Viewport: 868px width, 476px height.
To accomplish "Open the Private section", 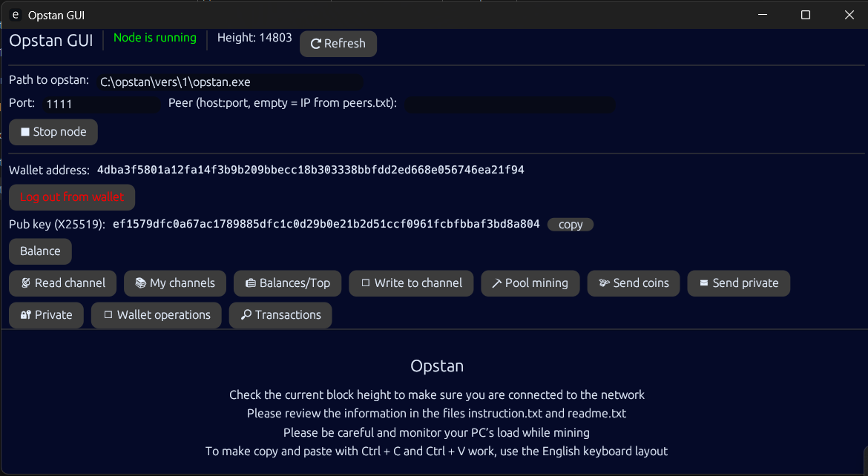I will (46, 315).
